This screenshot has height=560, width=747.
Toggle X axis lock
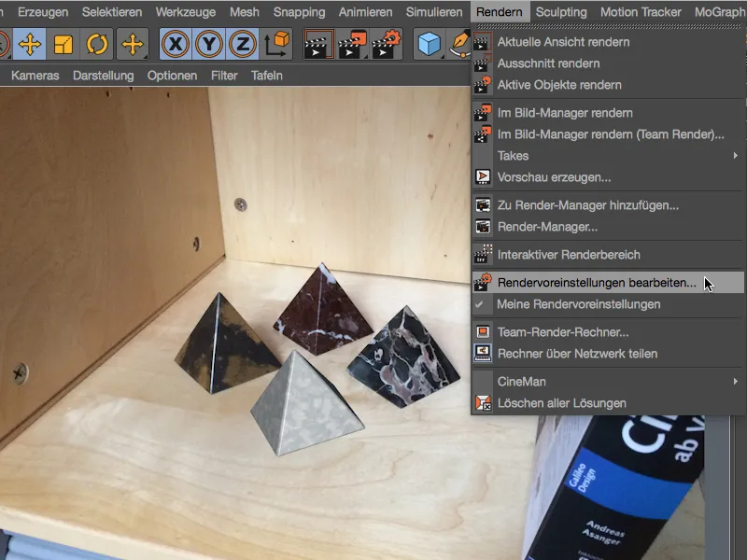(x=176, y=44)
